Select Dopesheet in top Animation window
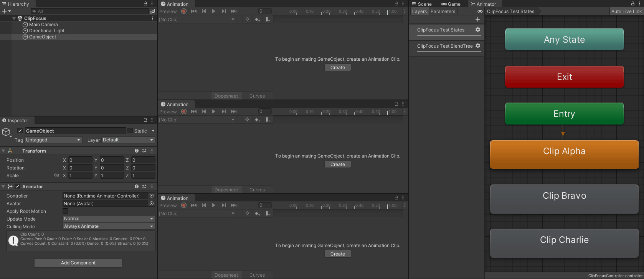This screenshot has height=279, width=644. pos(226,96)
